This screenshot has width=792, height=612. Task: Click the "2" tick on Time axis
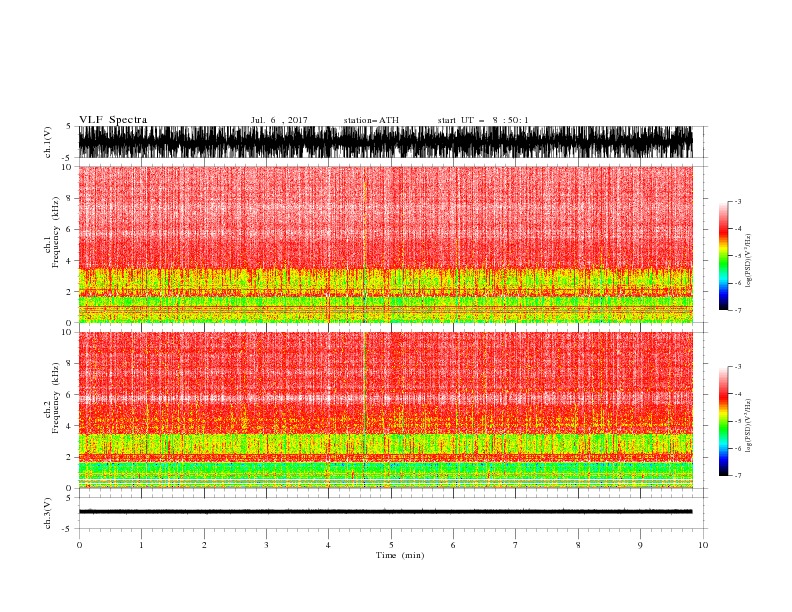[204, 545]
